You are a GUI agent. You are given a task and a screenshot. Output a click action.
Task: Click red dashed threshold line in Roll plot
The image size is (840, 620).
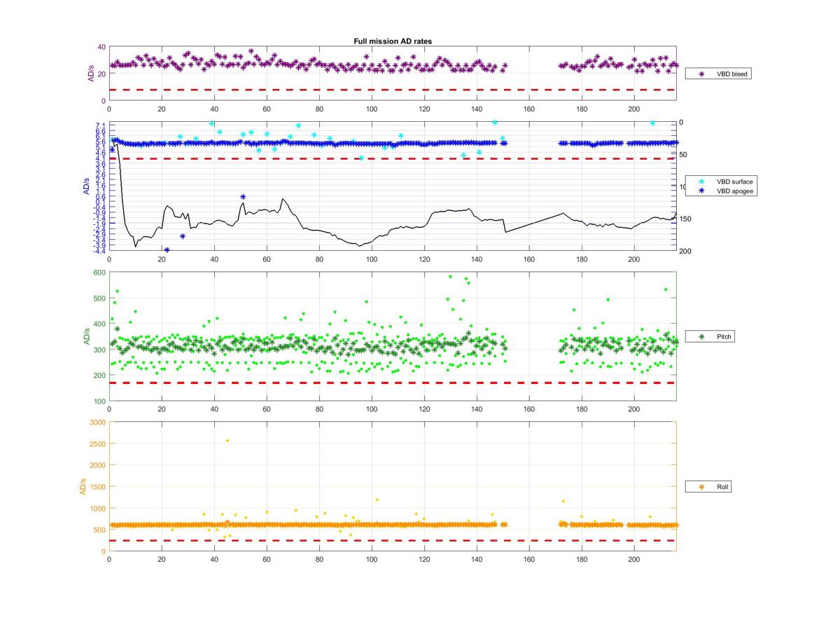tap(393, 540)
